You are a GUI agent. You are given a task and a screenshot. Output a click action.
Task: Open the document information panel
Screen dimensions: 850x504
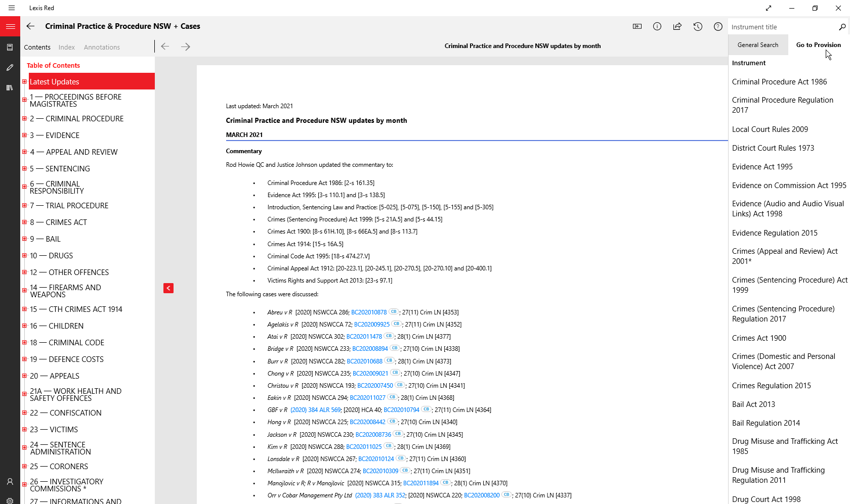point(657,26)
